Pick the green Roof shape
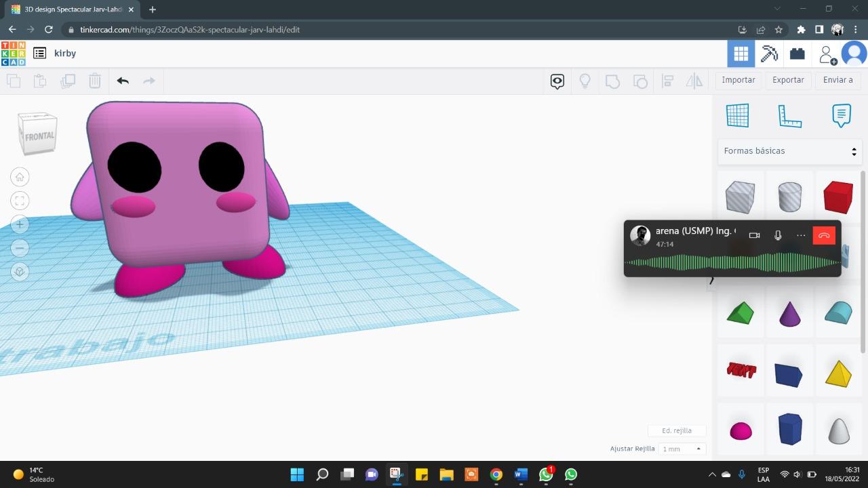The image size is (868, 488). coord(740,313)
